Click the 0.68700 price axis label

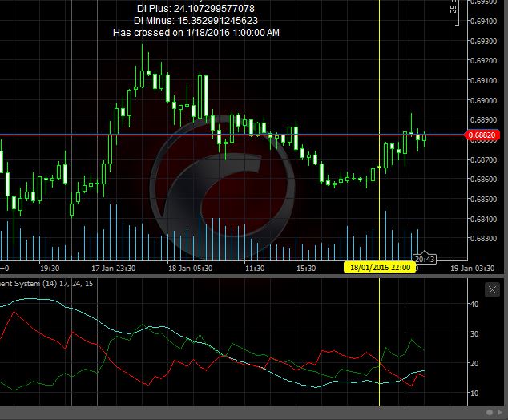pyautogui.click(x=483, y=160)
